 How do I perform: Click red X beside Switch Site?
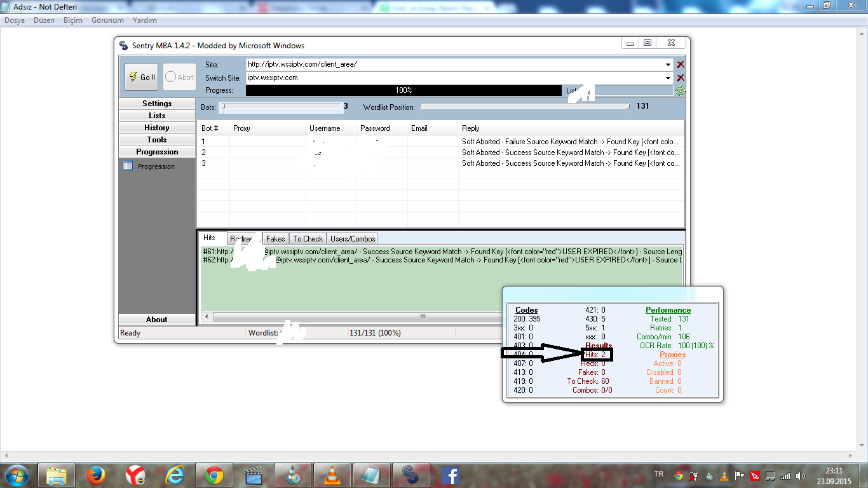tap(681, 78)
